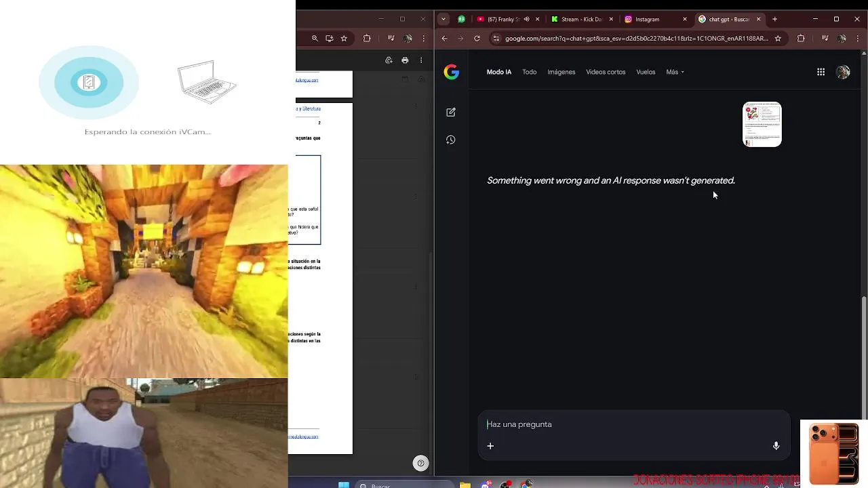Click the orange iPhone overlay image
868x488 pixels.
(x=833, y=453)
